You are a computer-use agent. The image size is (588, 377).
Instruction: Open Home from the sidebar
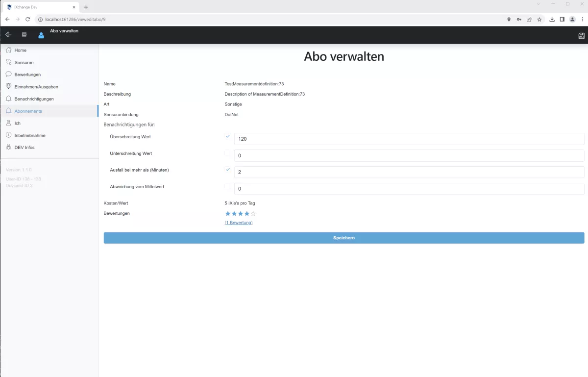(20, 50)
